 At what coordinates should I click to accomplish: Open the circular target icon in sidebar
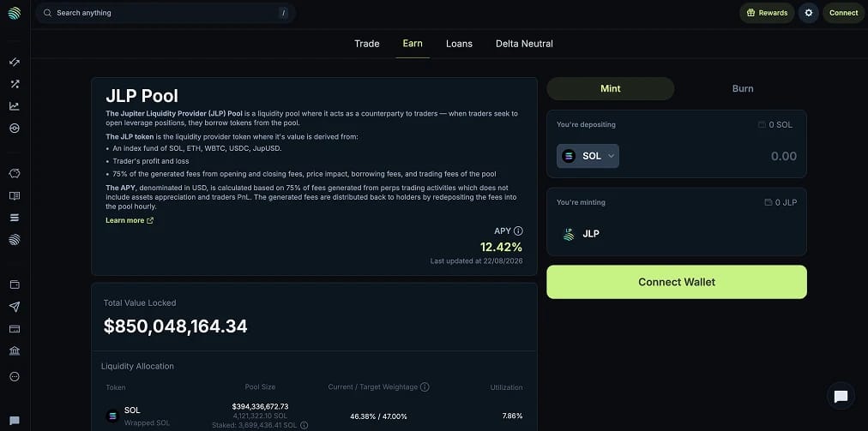[x=15, y=129]
